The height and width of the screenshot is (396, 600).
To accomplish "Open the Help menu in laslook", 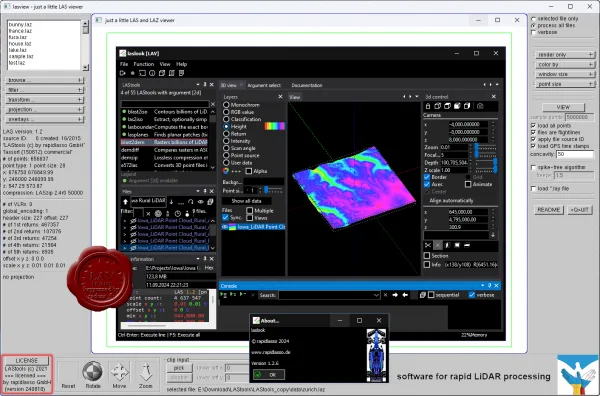I will 181,64.
